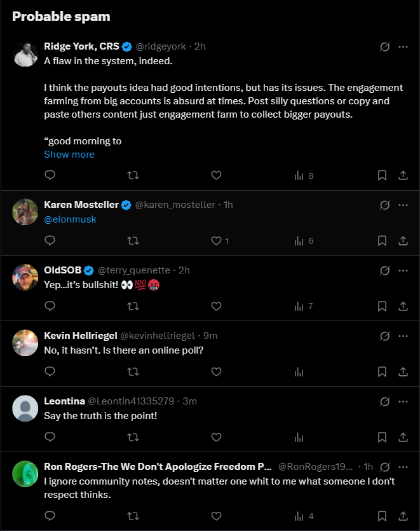Reply to Ridge York's post
This screenshot has width=420, height=531.
coord(50,175)
